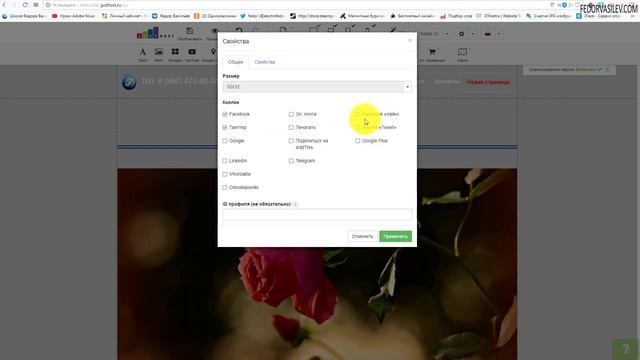Enable the Печатать checkbox
This screenshot has width=640, height=360.
(x=291, y=127)
